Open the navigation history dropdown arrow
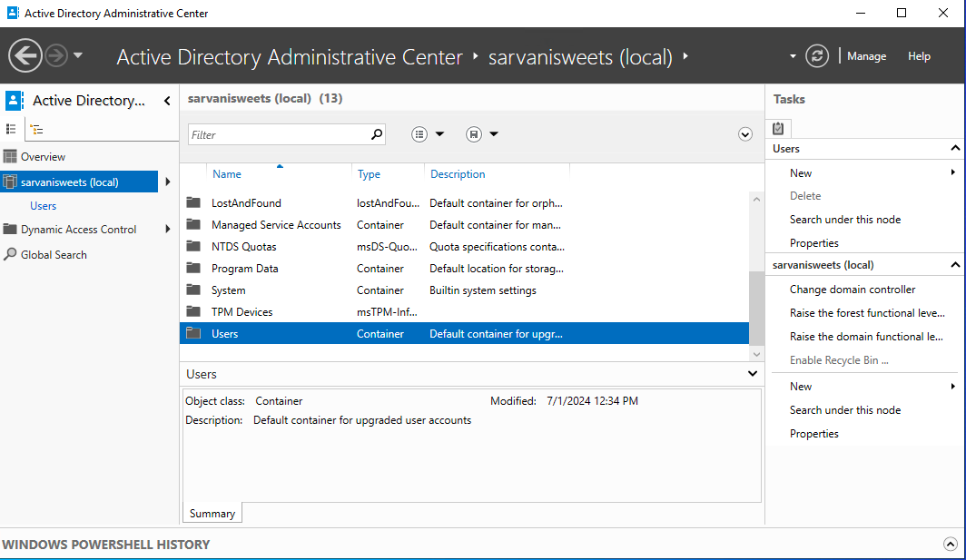Screen dimensions: 966x560 (78, 55)
